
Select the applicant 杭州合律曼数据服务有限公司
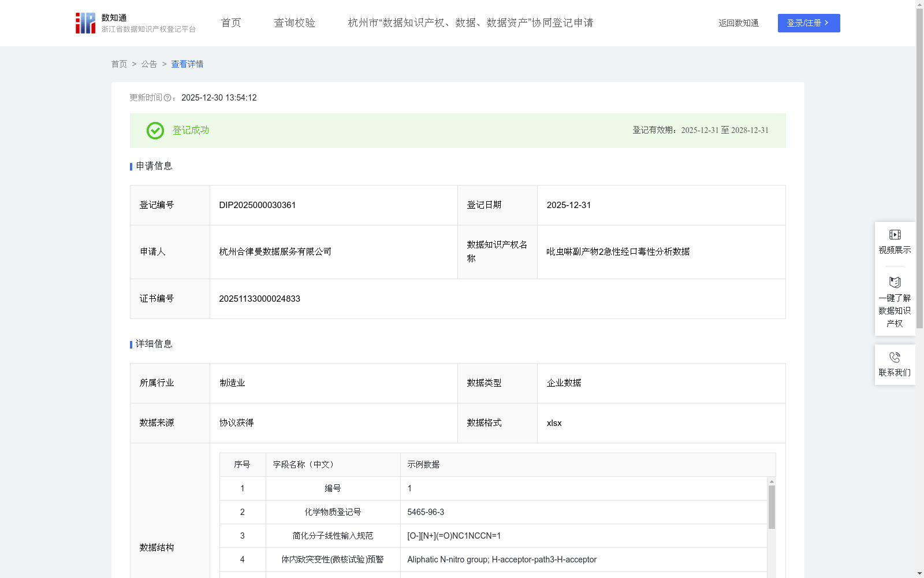[275, 252]
